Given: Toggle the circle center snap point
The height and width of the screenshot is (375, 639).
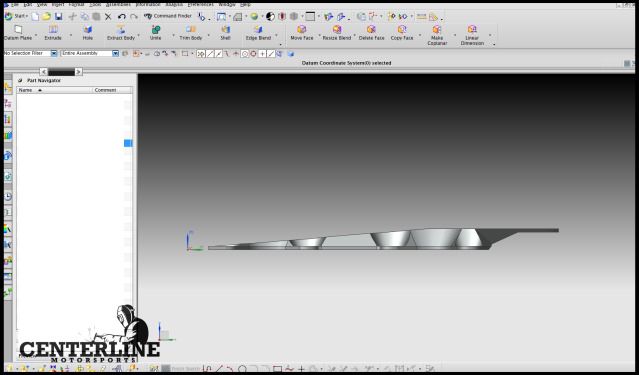Looking at the screenshot, I should [x=245, y=54].
